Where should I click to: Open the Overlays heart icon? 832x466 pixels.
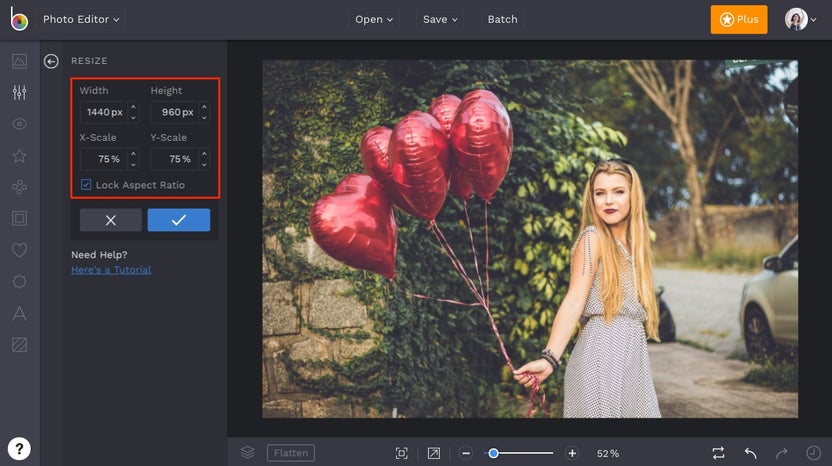pos(19,250)
